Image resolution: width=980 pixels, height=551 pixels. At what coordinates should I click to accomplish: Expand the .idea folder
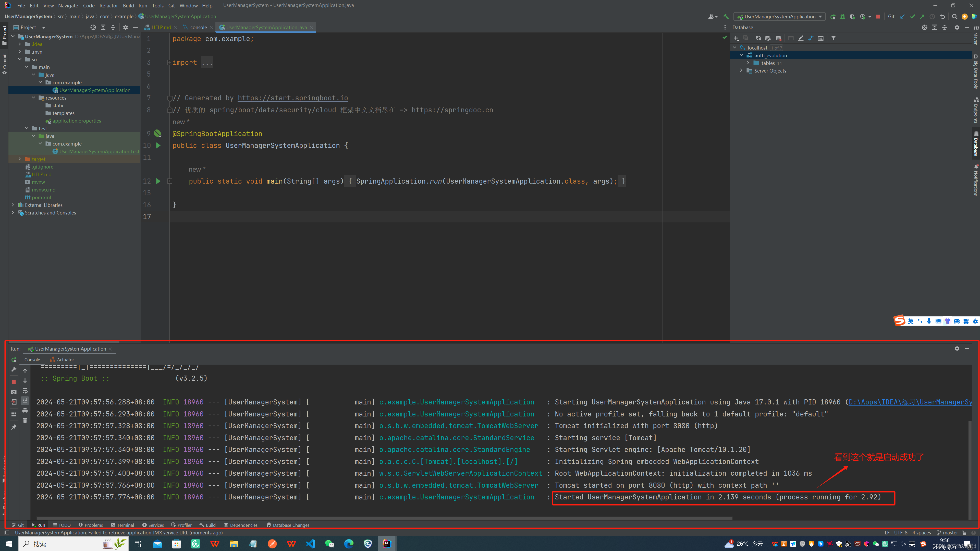click(x=20, y=44)
